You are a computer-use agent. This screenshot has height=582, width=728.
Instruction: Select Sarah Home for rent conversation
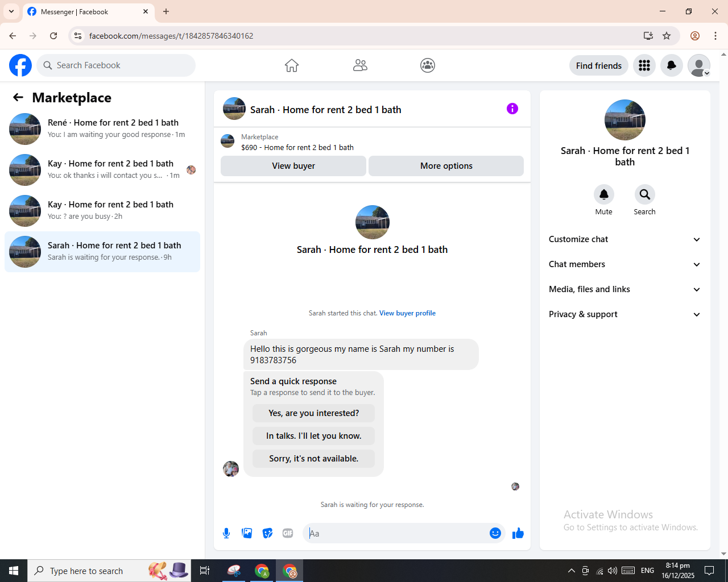pos(102,252)
